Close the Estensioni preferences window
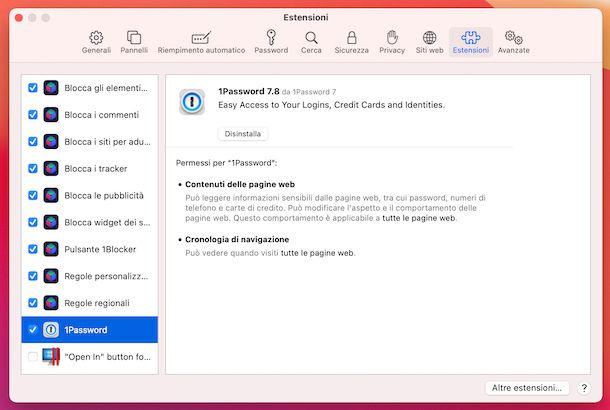The image size is (610, 410). coord(19,18)
